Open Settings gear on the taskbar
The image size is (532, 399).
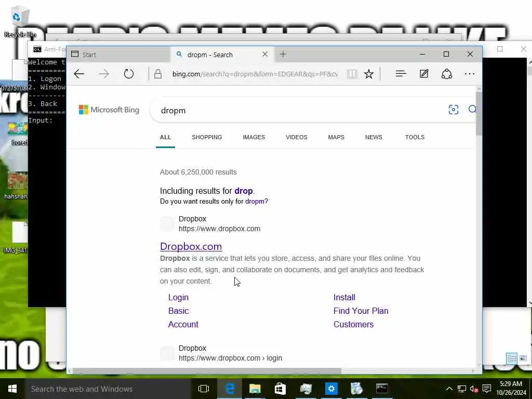pos(331,389)
